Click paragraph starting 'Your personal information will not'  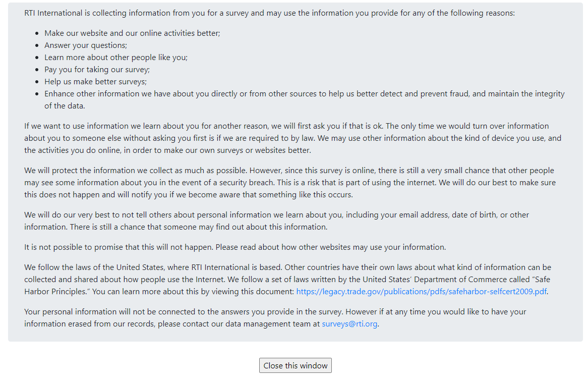tap(275, 311)
